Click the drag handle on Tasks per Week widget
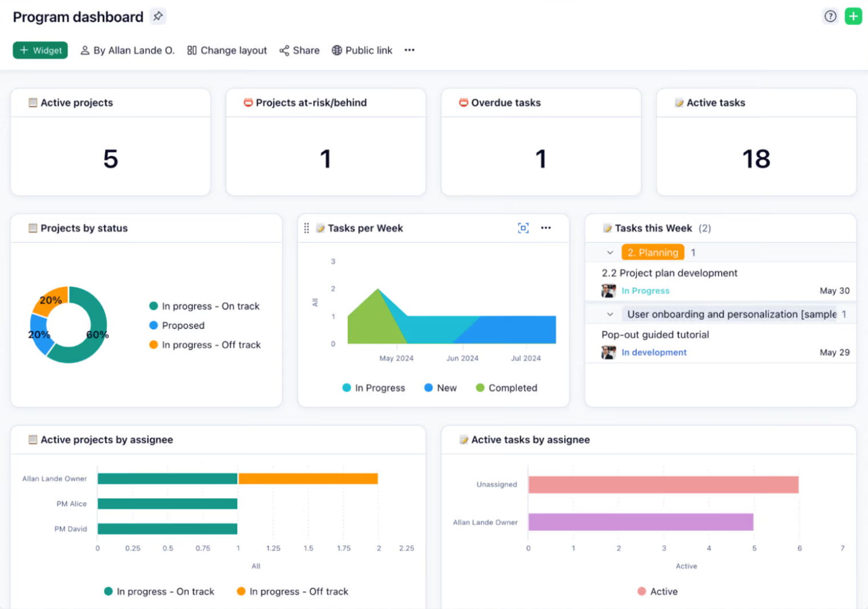This screenshot has height=609, width=868. [306, 228]
